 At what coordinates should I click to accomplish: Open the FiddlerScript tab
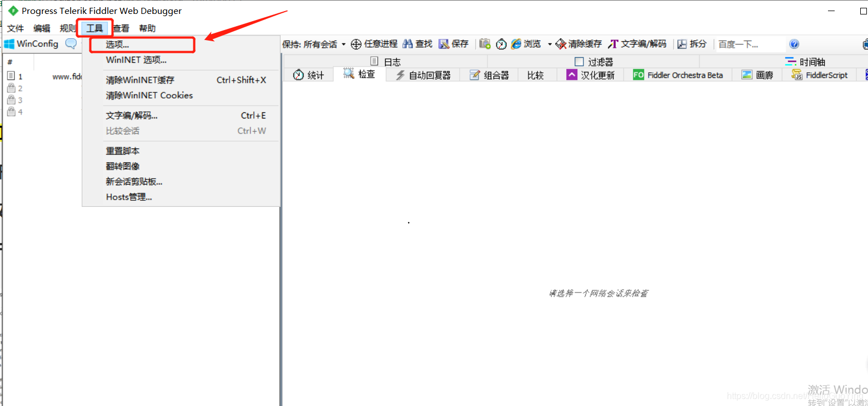[820, 75]
